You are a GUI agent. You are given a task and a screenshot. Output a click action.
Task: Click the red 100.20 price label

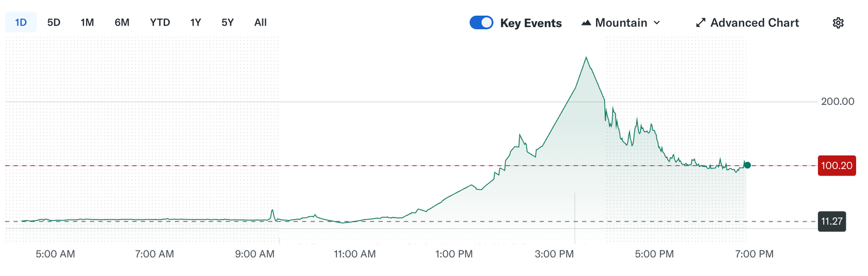click(x=837, y=166)
